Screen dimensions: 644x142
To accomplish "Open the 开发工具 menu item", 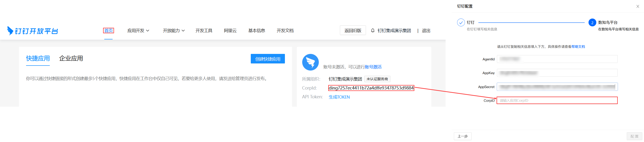I will pyautogui.click(x=204, y=31).
